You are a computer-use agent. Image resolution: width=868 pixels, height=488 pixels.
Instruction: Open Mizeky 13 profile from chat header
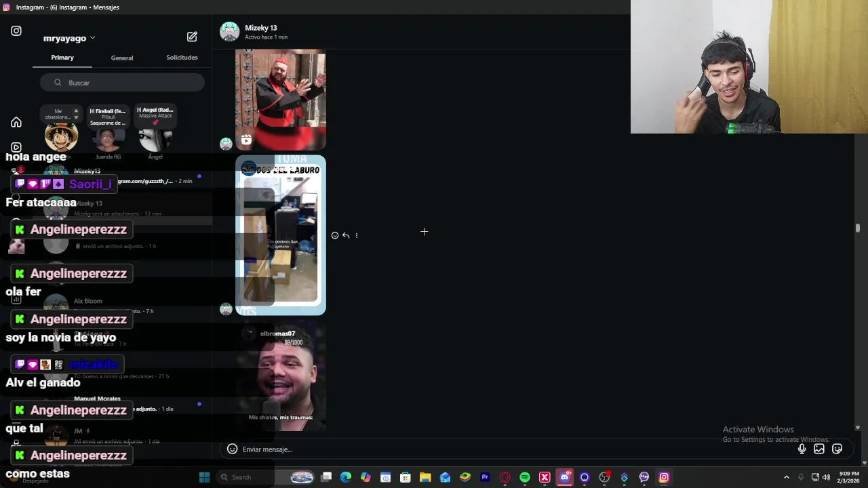pyautogui.click(x=261, y=28)
